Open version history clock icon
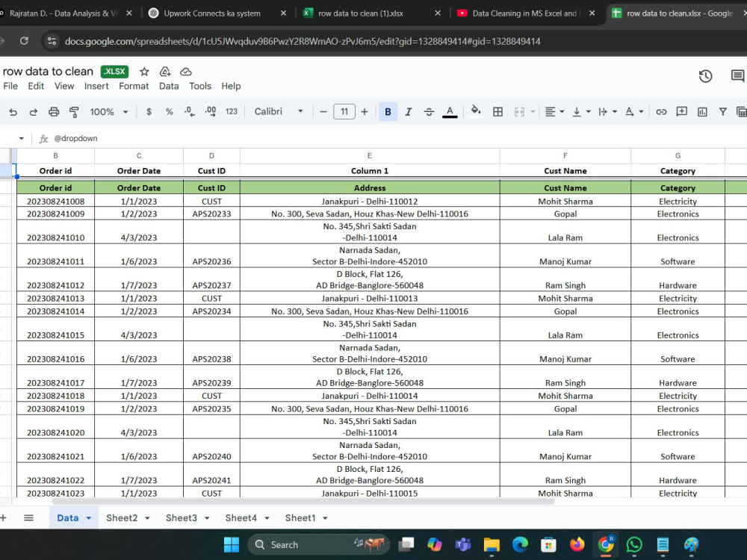The height and width of the screenshot is (560, 747). pyautogui.click(x=706, y=75)
